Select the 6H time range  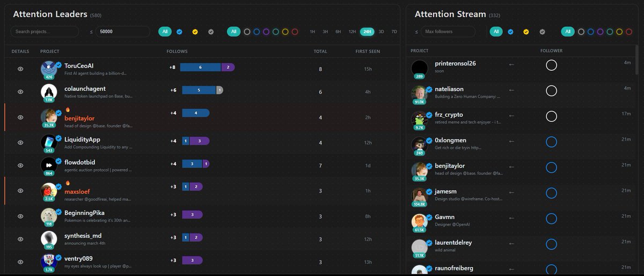[338, 32]
